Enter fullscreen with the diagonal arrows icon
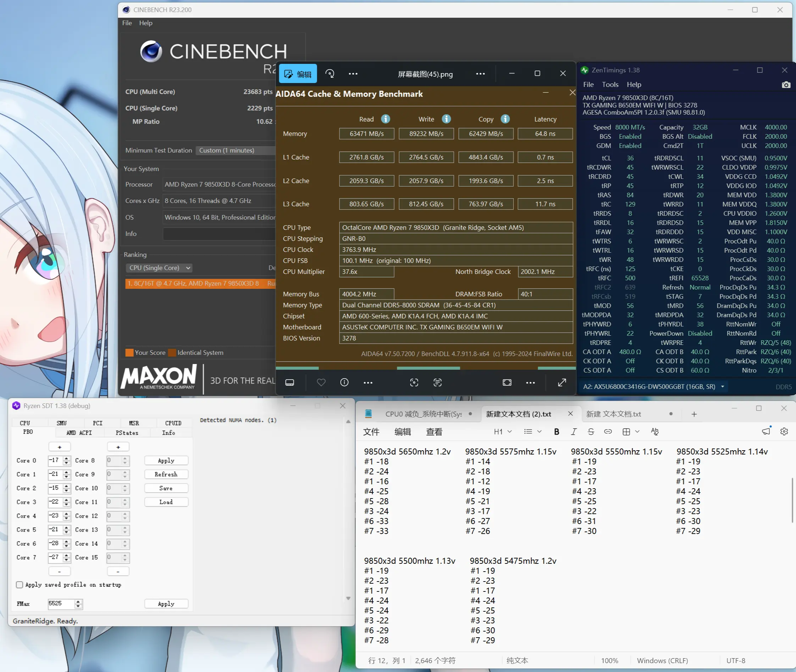 tap(562, 382)
